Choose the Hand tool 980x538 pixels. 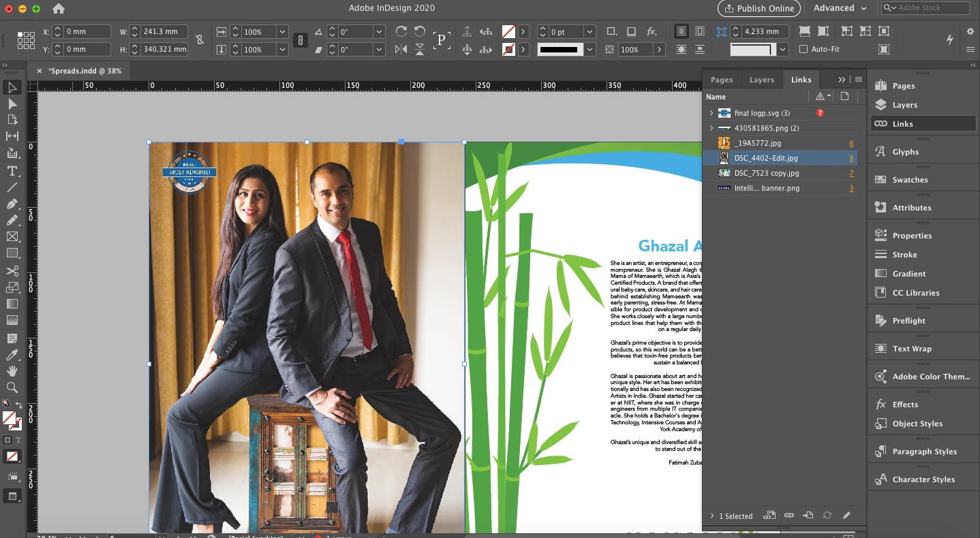12,371
